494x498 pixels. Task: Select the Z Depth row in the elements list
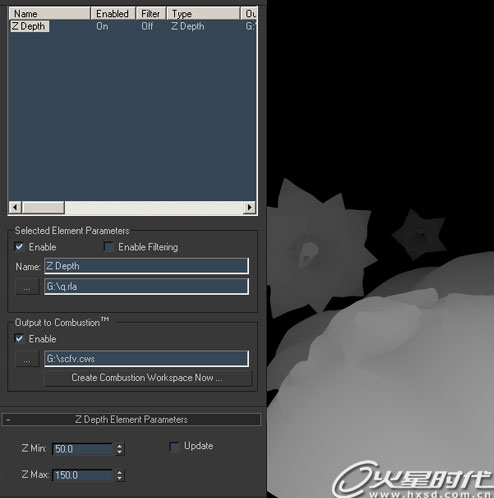[133, 26]
